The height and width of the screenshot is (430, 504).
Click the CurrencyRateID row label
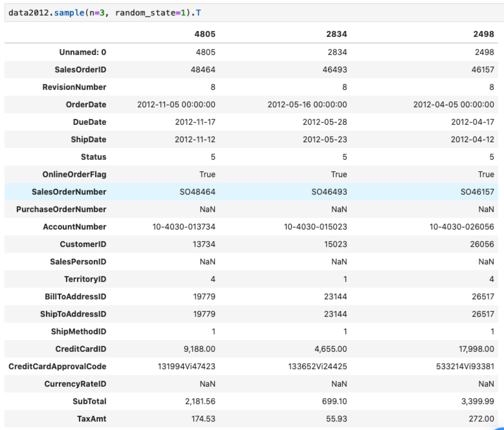pyautogui.click(x=75, y=384)
